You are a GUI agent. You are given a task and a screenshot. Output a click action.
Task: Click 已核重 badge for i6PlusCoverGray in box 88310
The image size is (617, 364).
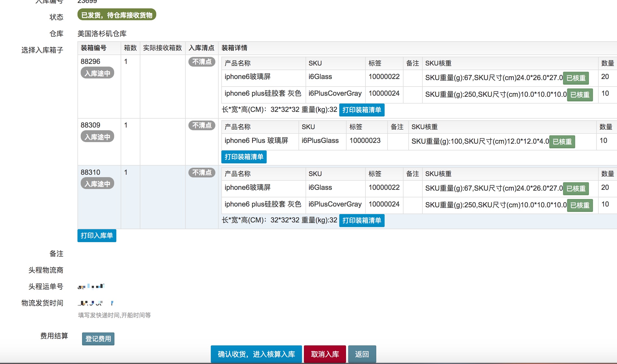(x=579, y=205)
